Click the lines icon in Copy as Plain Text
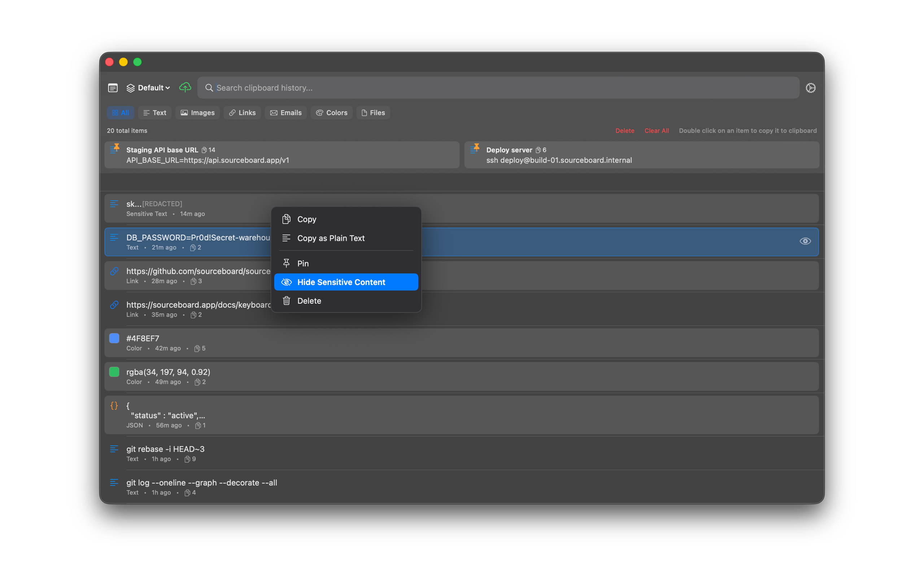The height and width of the screenshot is (578, 924). click(x=286, y=238)
